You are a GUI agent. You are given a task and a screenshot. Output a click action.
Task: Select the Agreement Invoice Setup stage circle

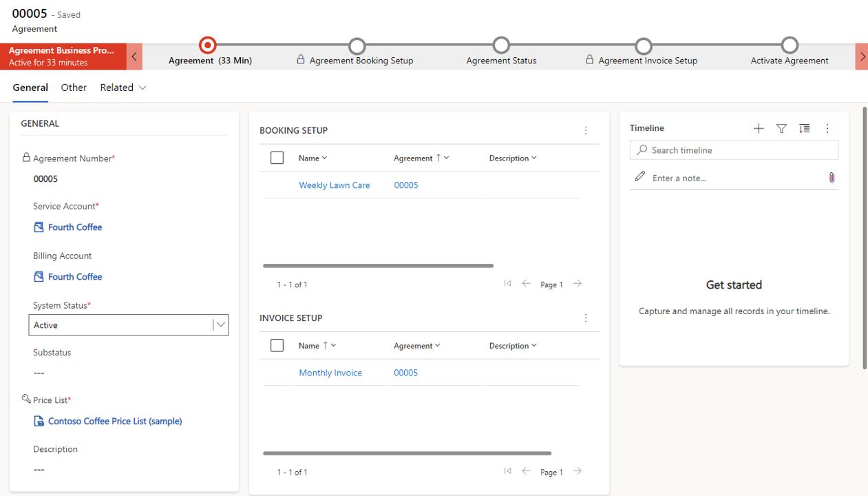tap(643, 45)
